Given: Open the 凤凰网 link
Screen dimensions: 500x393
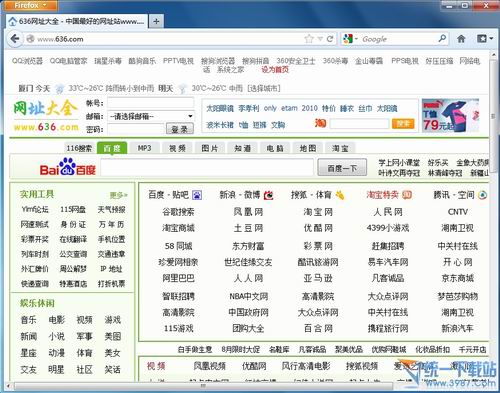Looking at the screenshot, I should point(248,212).
